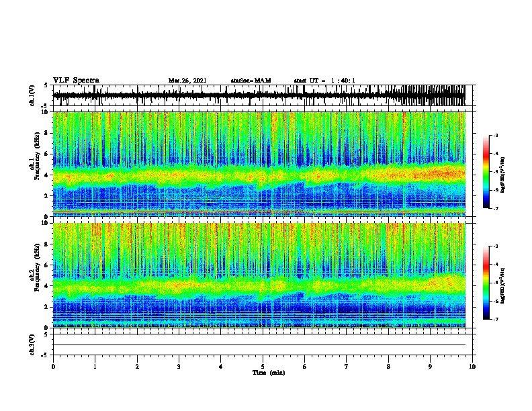Click the ch.1 color bar log(PSD) label
The image size is (532, 411).
point(502,175)
